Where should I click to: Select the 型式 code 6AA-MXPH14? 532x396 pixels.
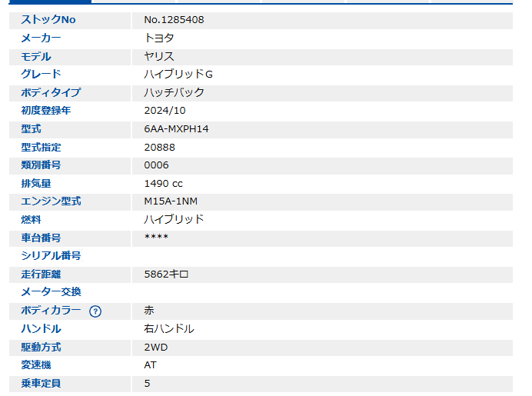(176, 129)
